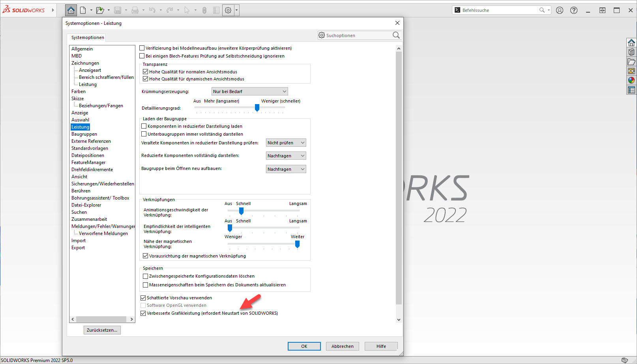This screenshot has width=637, height=364.
Task: Click the Save disk icon
Action: pos(118,10)
